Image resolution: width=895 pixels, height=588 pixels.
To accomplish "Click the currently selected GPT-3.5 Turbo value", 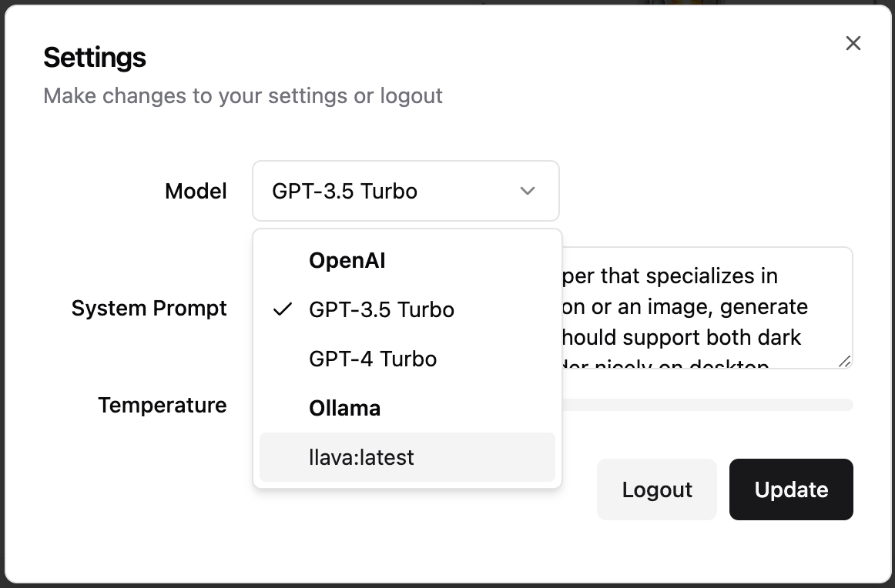I will pos(344,191).
